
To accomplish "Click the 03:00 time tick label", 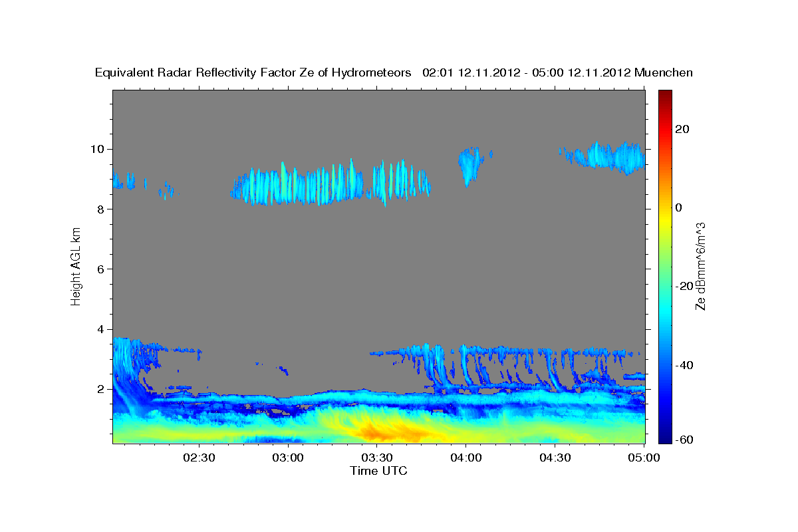I will pos(288,458).
